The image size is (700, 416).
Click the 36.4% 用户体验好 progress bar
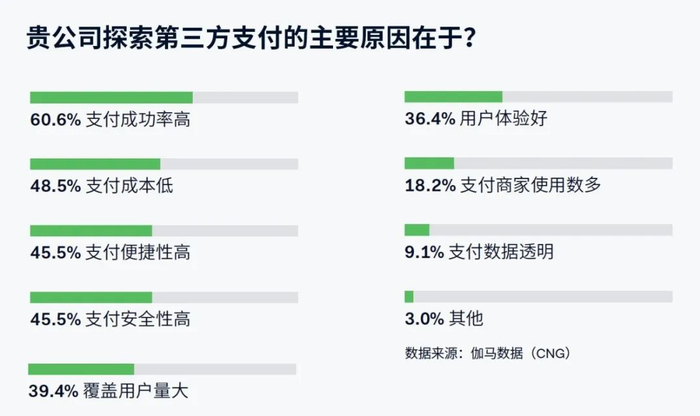pyautogui.click(x=538, y=96)
